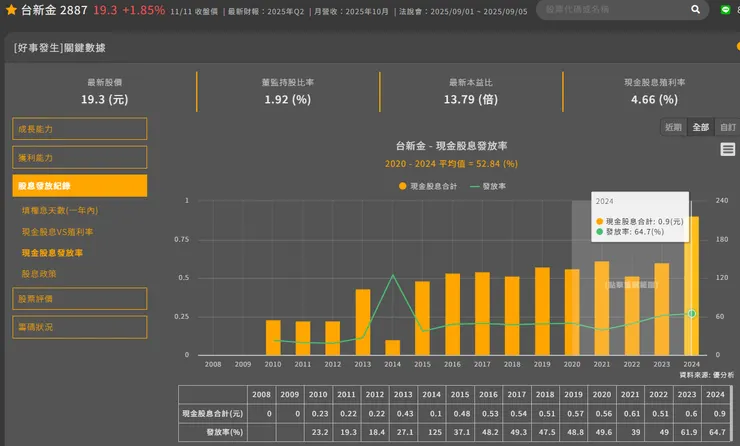Click the 資料來源: 優分析 credit
Image resolution: width=740 pixels, height=446 pixels.
[x=706, y=375]
